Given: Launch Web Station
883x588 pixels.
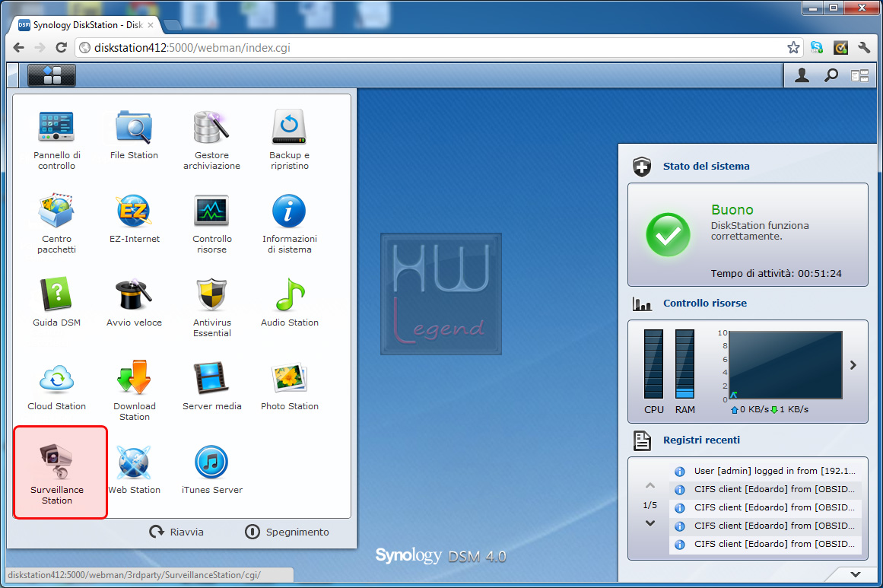Looking at the screenshot, I should (134, 470).
